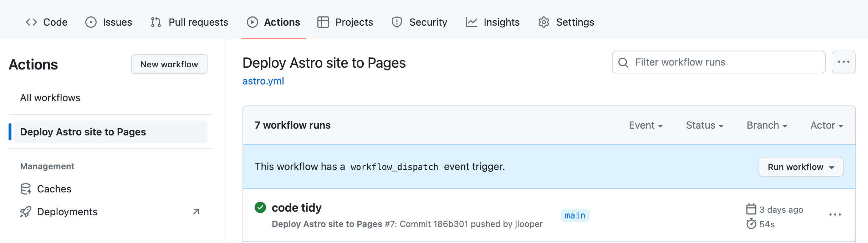Expand the Actor filter dropdown
Screen dimensions: 868x243
827,125
